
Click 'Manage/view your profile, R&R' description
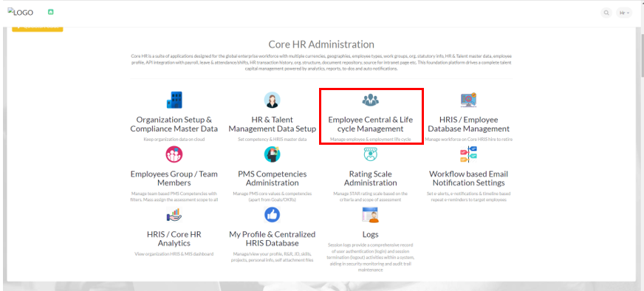pyautogui.click(x=272, y=257)
